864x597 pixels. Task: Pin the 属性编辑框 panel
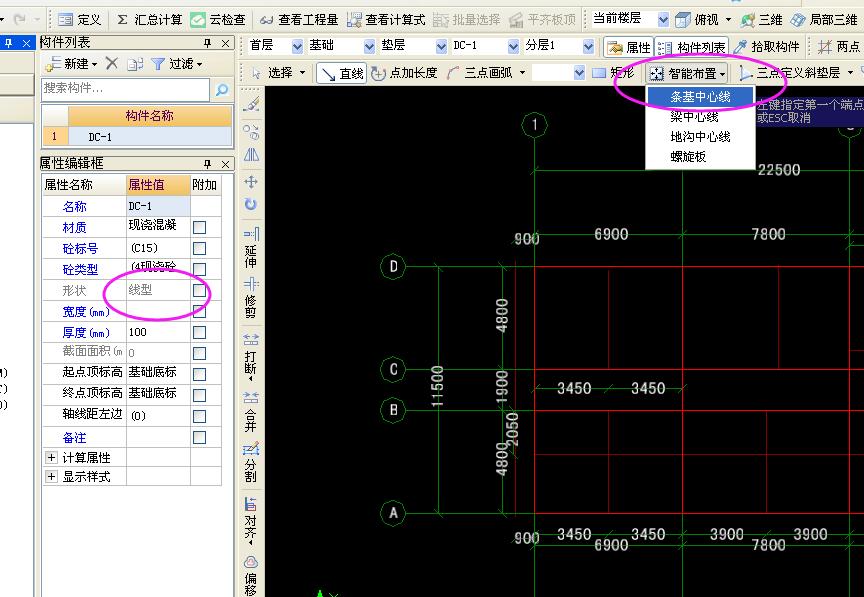coord(207,164)
